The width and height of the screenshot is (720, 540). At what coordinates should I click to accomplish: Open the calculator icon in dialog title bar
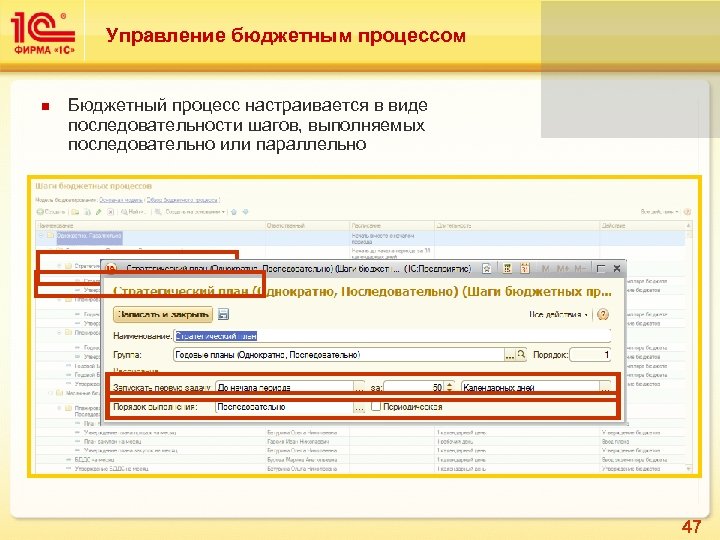pyautogui.click(x=507, y=269)
